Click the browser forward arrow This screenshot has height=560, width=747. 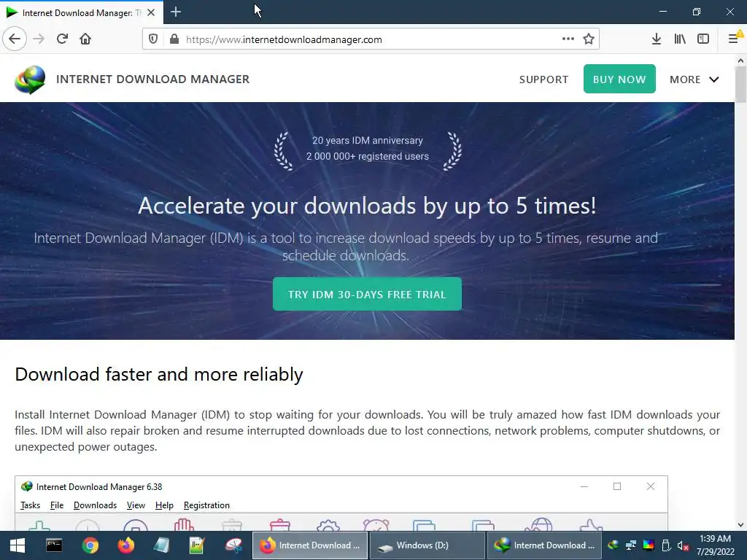[x=39, y=39]
